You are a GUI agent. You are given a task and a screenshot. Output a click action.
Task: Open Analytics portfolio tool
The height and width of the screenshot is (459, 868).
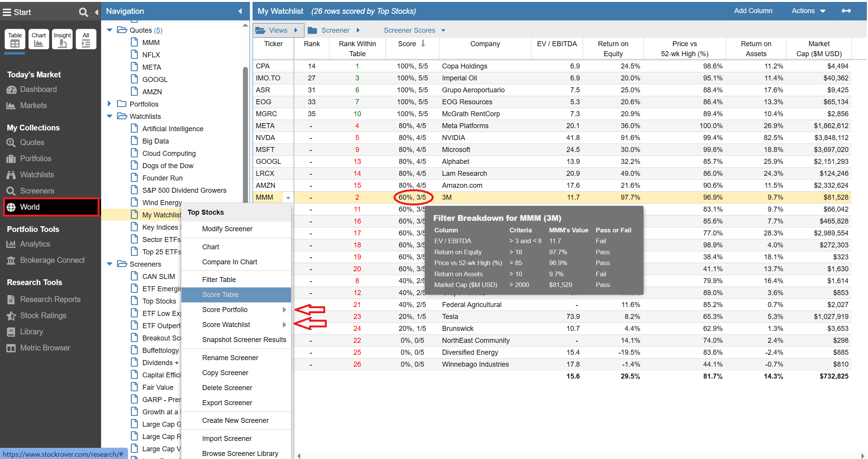[x=28, y=244]
